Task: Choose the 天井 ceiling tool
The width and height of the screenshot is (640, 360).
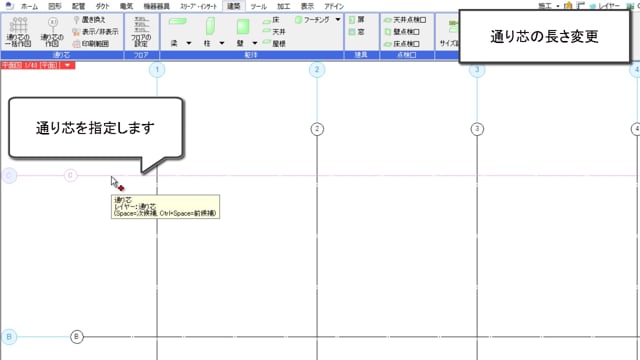Action: point(274,31)
